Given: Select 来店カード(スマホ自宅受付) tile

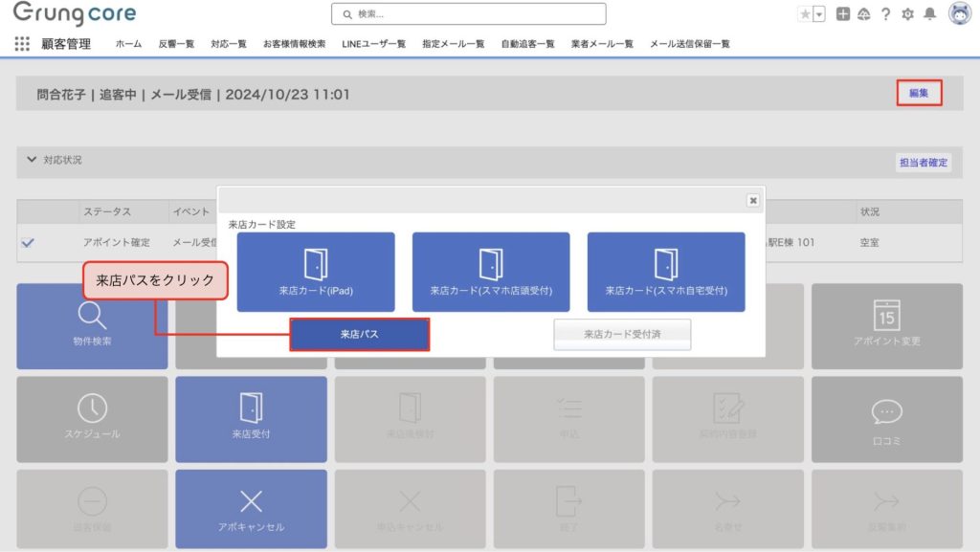Looking at the screenshot, I should pyautogui.click(x=666, y=272).
